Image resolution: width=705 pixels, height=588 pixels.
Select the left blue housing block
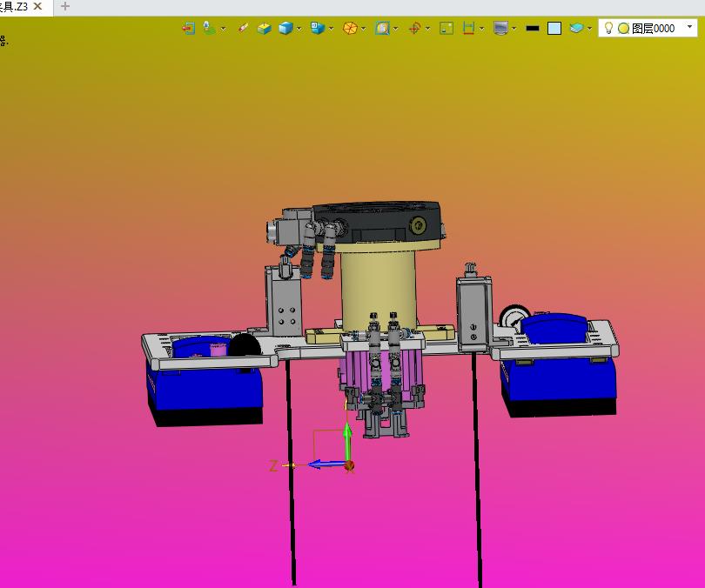coord(207,391)
